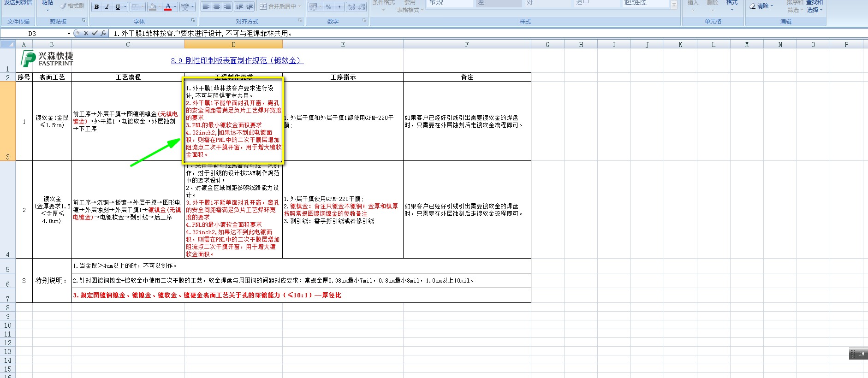Viewport: 868px width, 378px height.
Task: Confirm formula bar entry (checkmark)
Action: [95, 33]
